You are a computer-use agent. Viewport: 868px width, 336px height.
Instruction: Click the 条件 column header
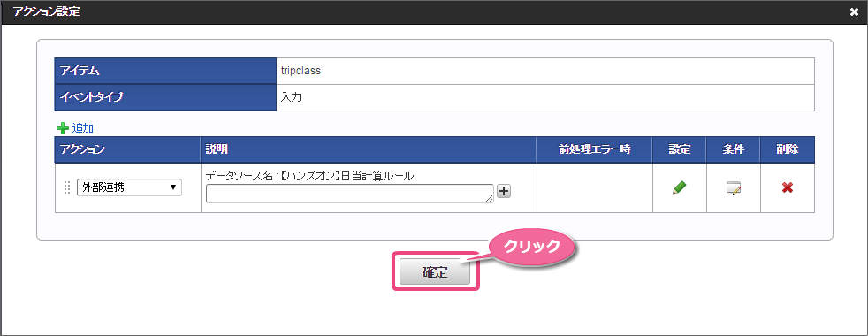click(x=734, y=149)
